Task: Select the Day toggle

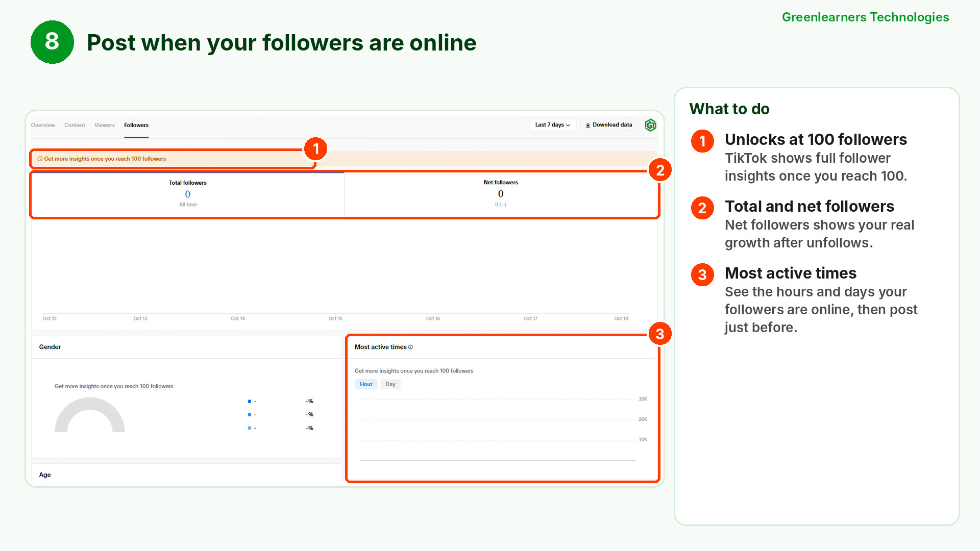Action: tap(390, 384)
